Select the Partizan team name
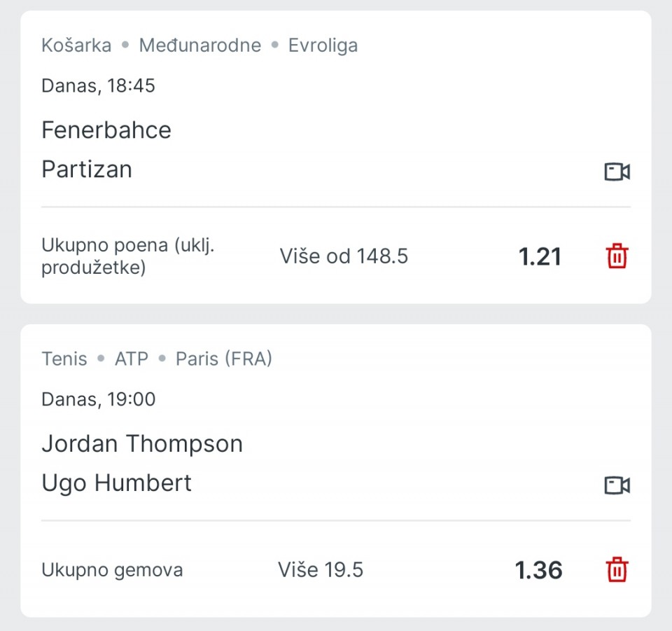 click(87, 169)
